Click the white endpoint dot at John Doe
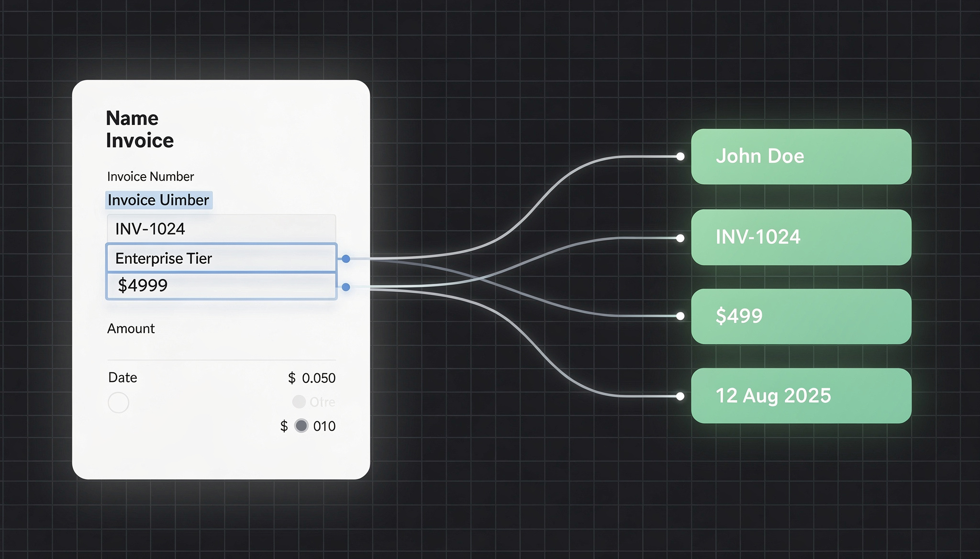The image size is (980, 559). click(x=680, y=157)
